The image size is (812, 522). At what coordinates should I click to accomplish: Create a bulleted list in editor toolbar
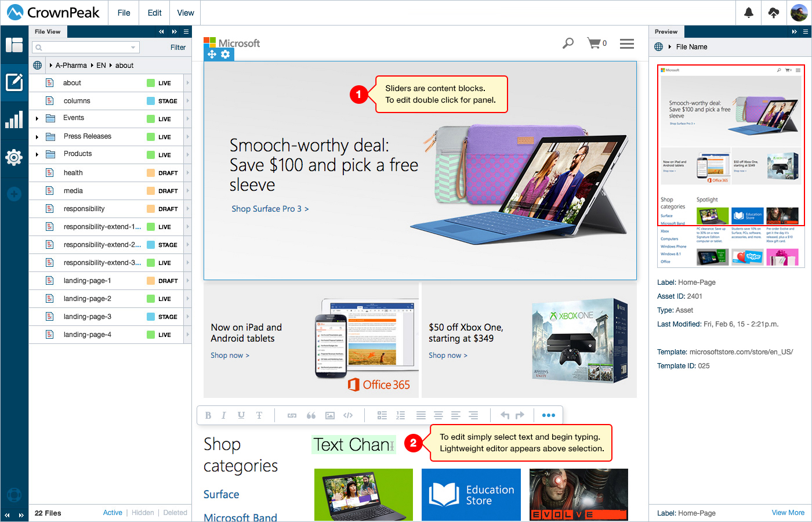(x=382, y=415)
